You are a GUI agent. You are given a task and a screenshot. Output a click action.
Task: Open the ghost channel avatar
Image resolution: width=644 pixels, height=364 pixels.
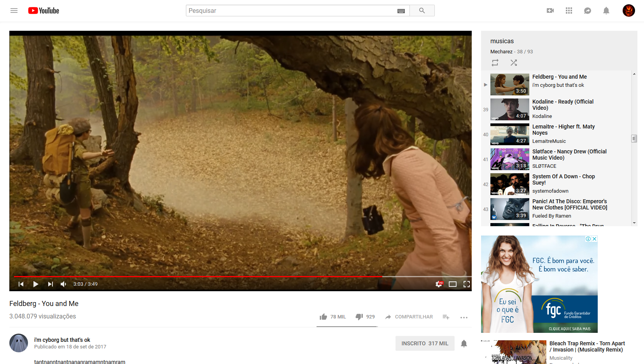pyautogui.click(x=19, y=343)
